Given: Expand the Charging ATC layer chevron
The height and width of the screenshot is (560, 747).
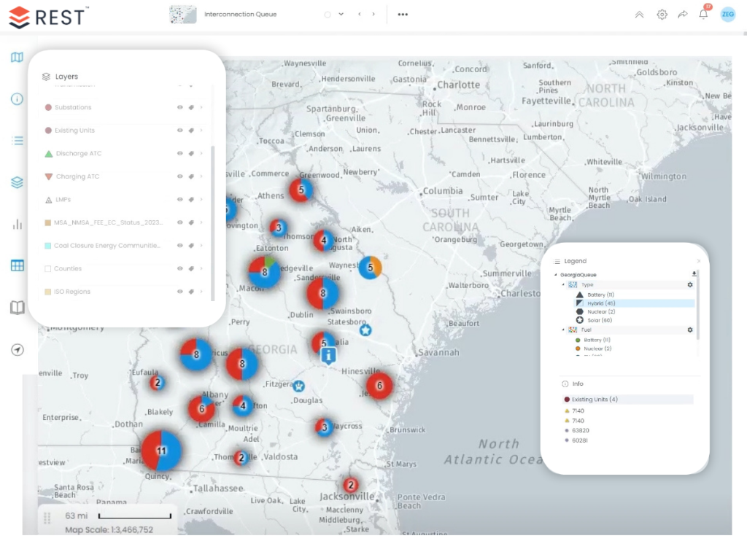Looking at the screenshot, I should tap(201, 176).
